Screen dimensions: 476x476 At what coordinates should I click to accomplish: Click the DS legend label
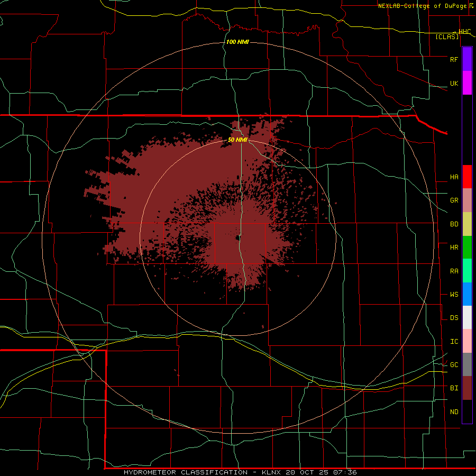[454, 318]
